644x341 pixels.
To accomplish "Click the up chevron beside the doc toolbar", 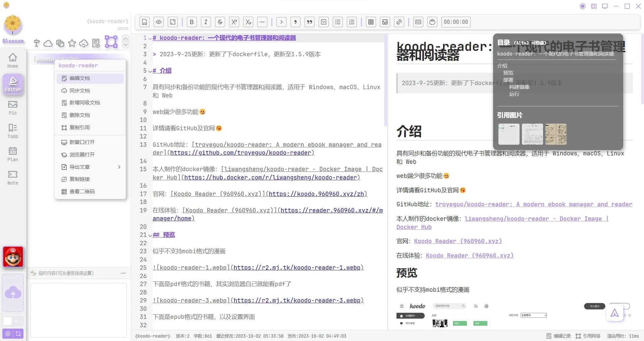I will tap(126, 38).
